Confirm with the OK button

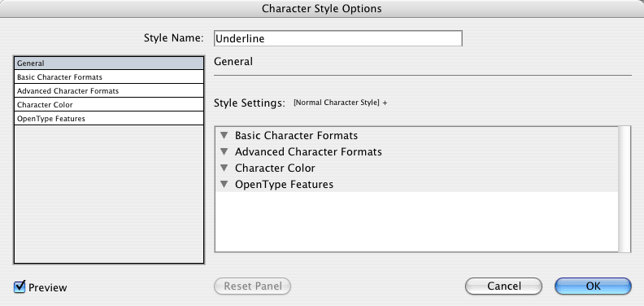593,286
